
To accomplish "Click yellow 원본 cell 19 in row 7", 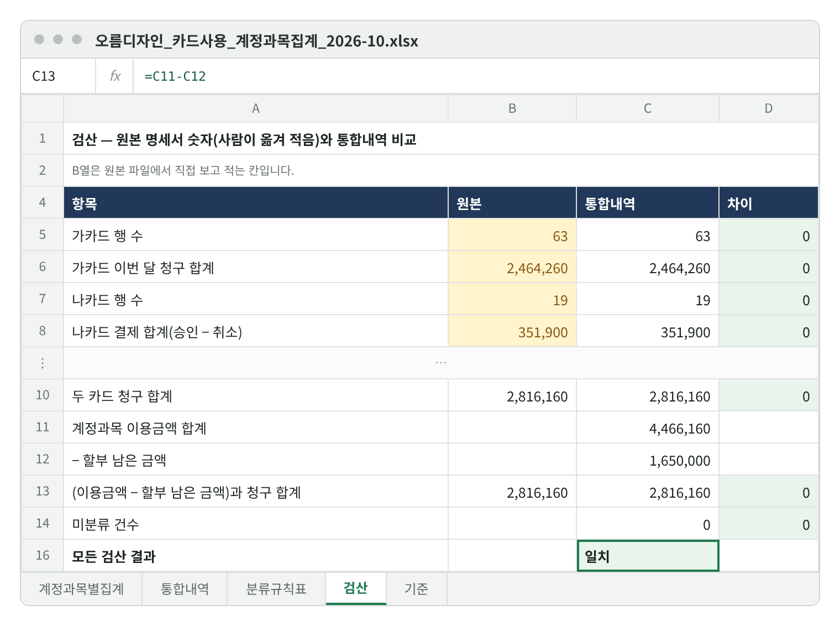I will click(512, 299).
